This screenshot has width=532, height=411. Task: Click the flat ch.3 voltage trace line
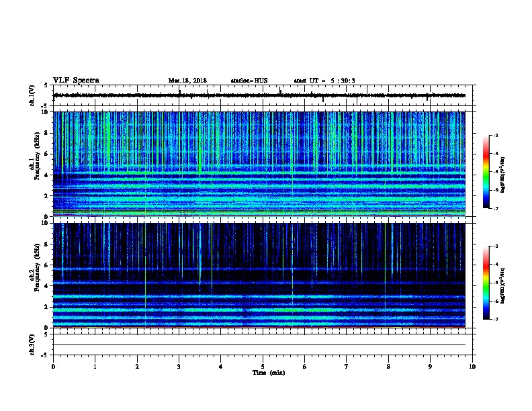click(259, 345)
